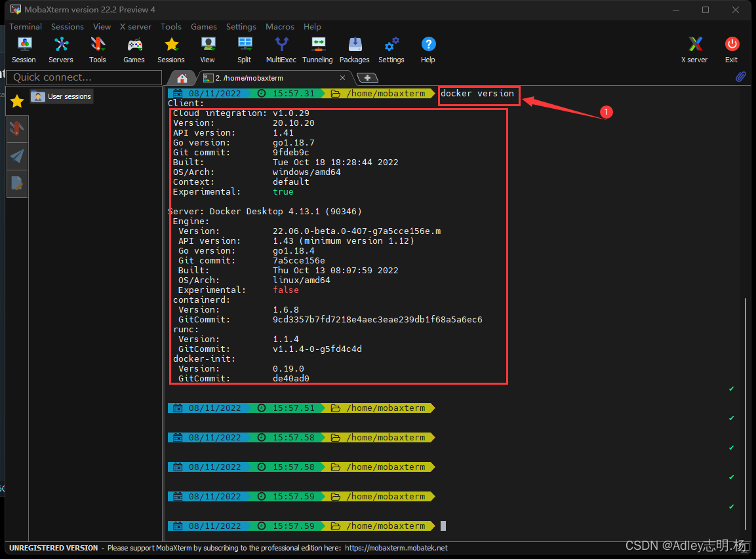Screen dimensions: 756x559
Task: Select the User sessions tree item
Action: click(61, 96)
